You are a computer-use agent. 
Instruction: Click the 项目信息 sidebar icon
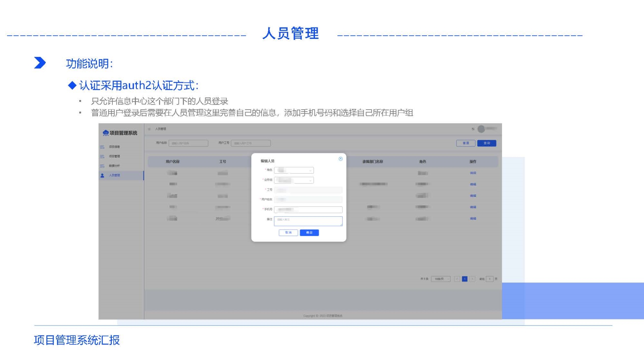[102, 147]
